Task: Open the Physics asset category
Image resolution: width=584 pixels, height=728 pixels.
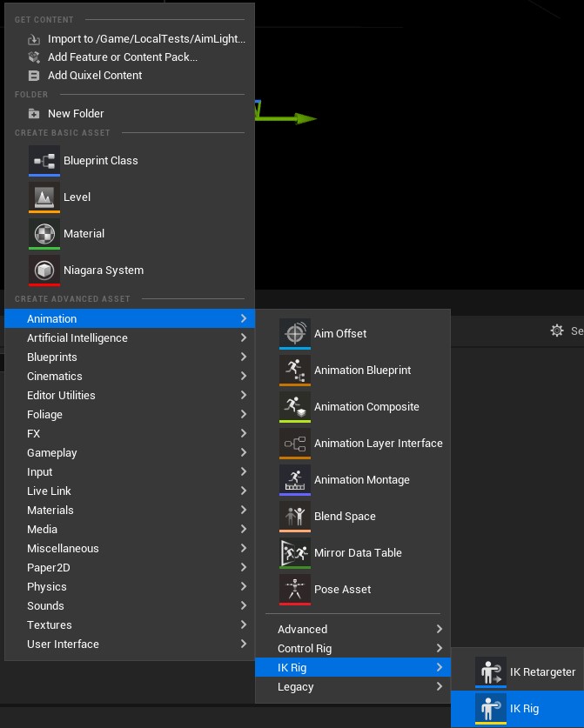Action: click(x=130, y=586)
